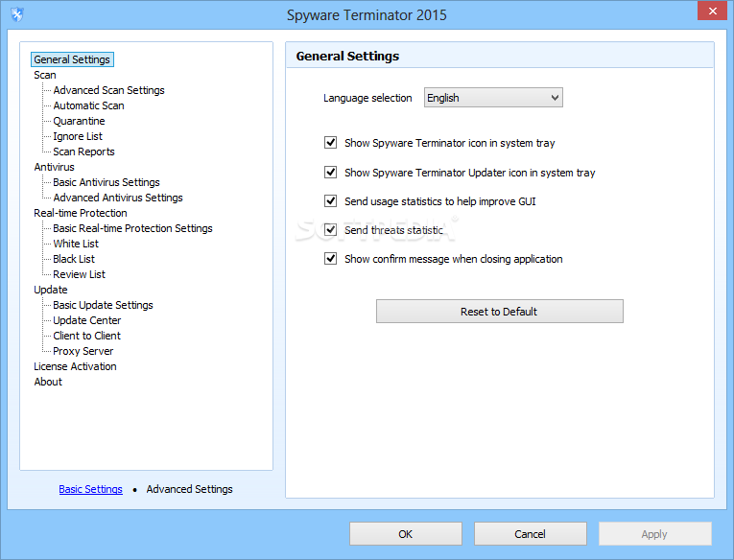Select the Scan category in the tree
This screenshot has height=560, width=734.
coord(45,75)
